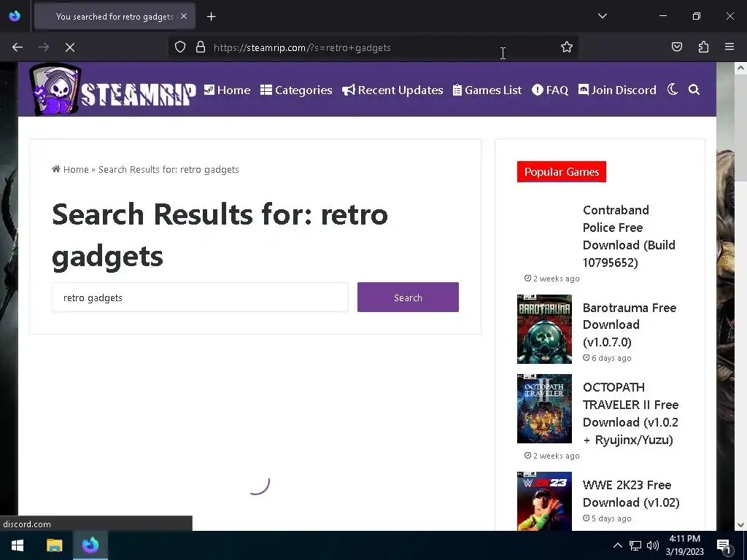Open the extensions puzzle icon
Image resolution: width=747 pixels, height=560 pixels.
703,47
